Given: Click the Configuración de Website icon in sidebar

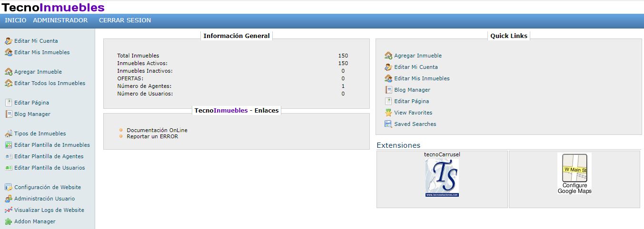Looking at the screenshot, I should coord(8,187).
